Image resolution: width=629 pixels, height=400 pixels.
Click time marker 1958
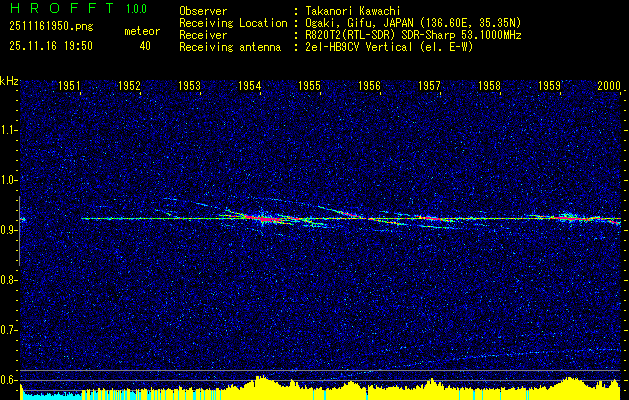[489, 85]
